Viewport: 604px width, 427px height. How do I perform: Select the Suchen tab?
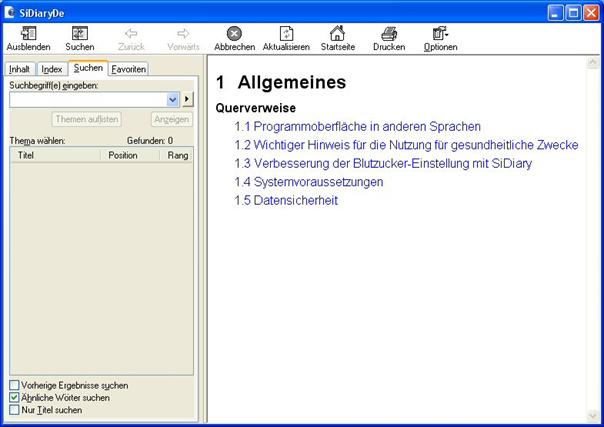pos(88,68)
